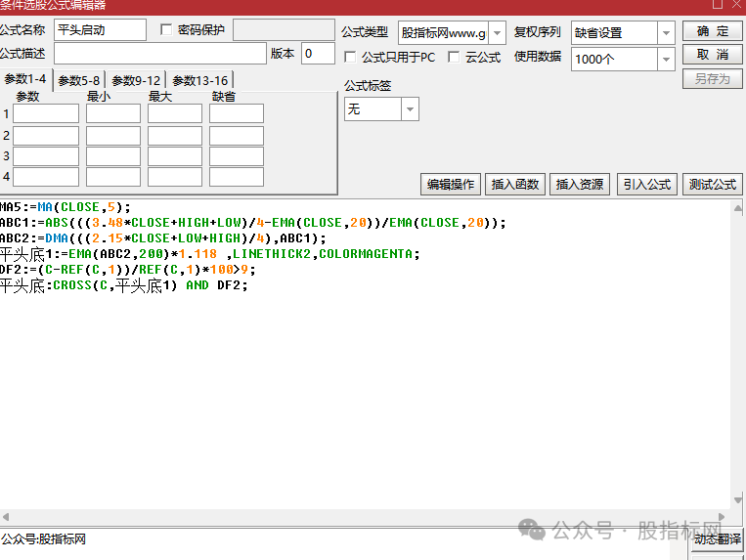Switch to the 参数1-4 tab
The image size is (746, 560).
pos(25,79)
